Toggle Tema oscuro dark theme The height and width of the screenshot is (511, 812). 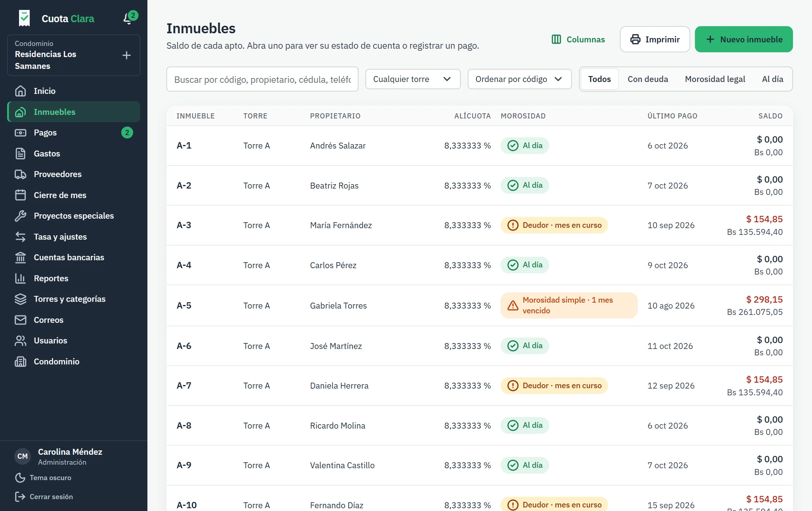(43, 478)
